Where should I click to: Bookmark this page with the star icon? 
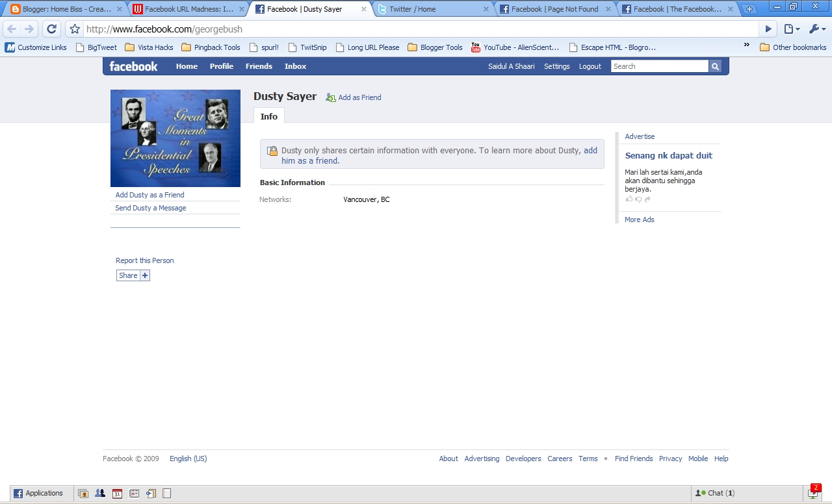point(75,29)
